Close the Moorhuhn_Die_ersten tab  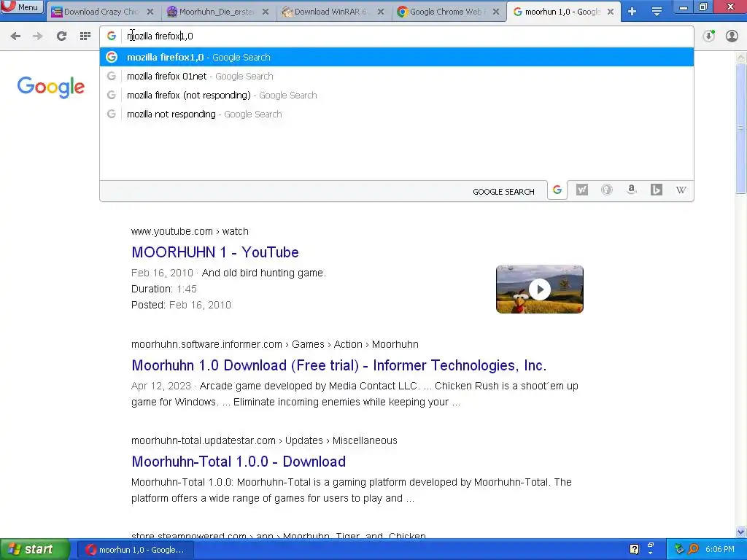pyautogui.click(x=266, y=12)
